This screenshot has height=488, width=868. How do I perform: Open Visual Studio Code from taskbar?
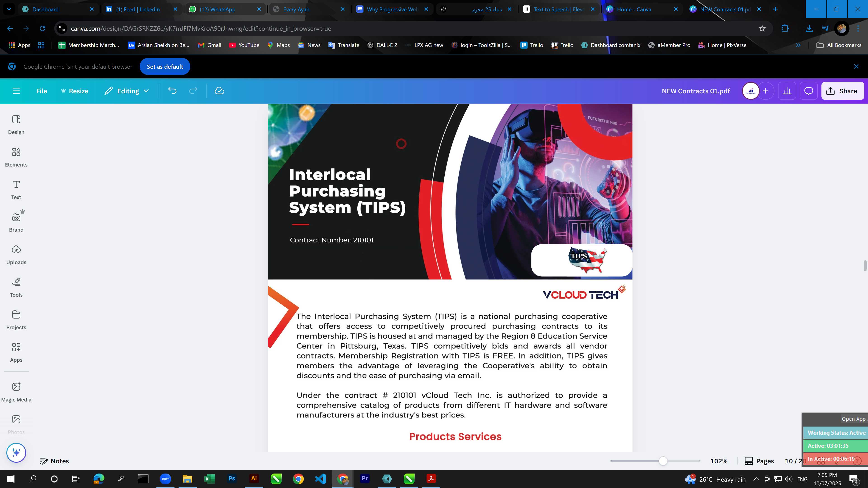pyautogui.click(x=321, y=479)
